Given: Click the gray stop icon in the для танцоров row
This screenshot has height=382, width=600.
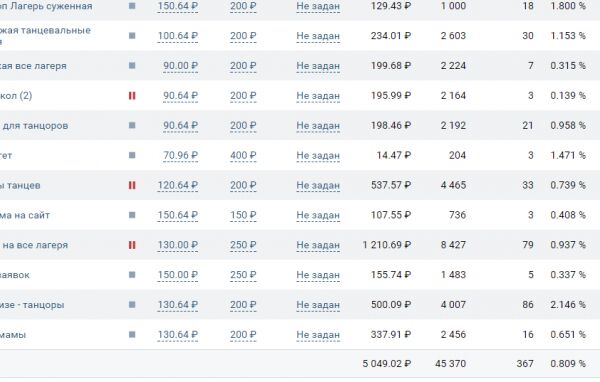Looking at the screenshot, I should click(x=132, y=125).
